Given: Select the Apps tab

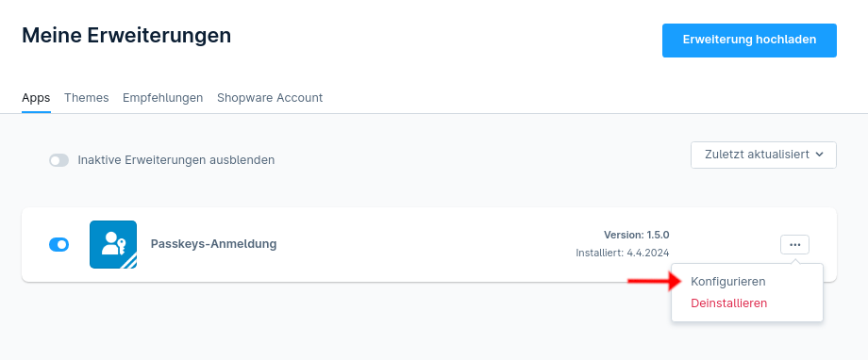Looking at the screenshot, I should coord(36,98).
